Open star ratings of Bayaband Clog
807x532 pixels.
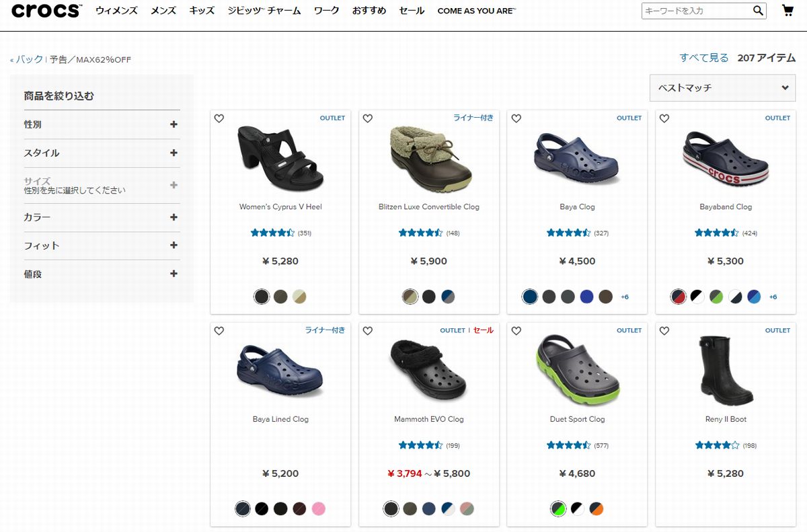click(717, 233)
